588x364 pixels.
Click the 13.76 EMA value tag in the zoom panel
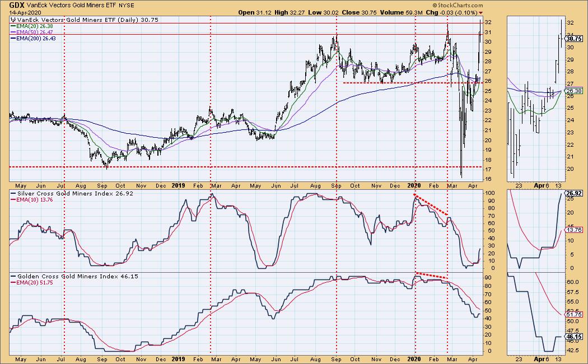point(574,230)
